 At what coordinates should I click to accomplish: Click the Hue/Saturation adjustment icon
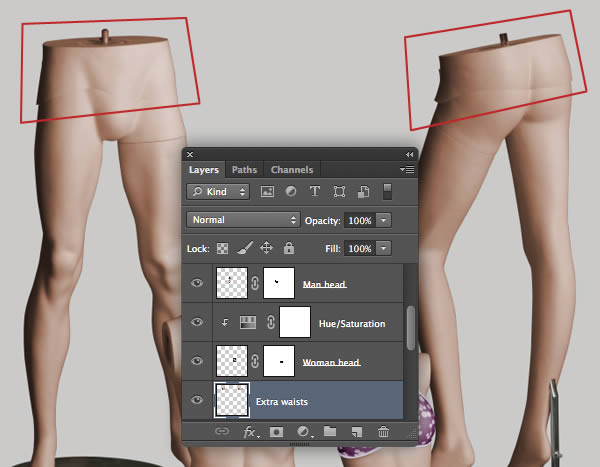248,322
